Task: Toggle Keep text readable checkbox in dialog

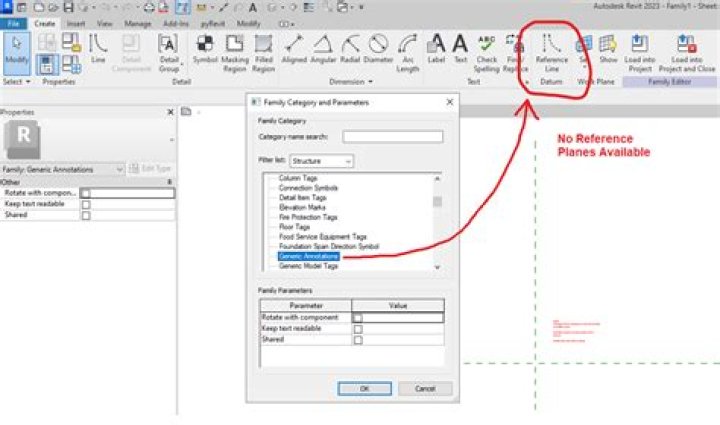Action: click(x=358, y=328)
